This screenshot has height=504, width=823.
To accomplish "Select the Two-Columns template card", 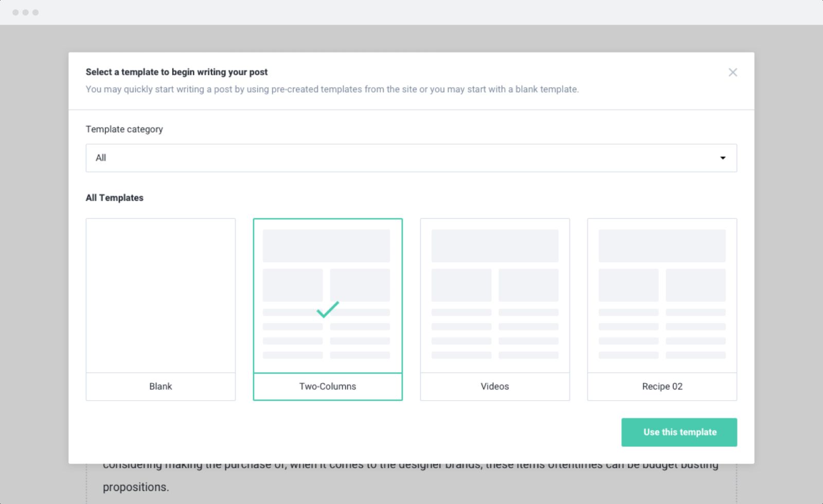I will (x=328, y=309).
